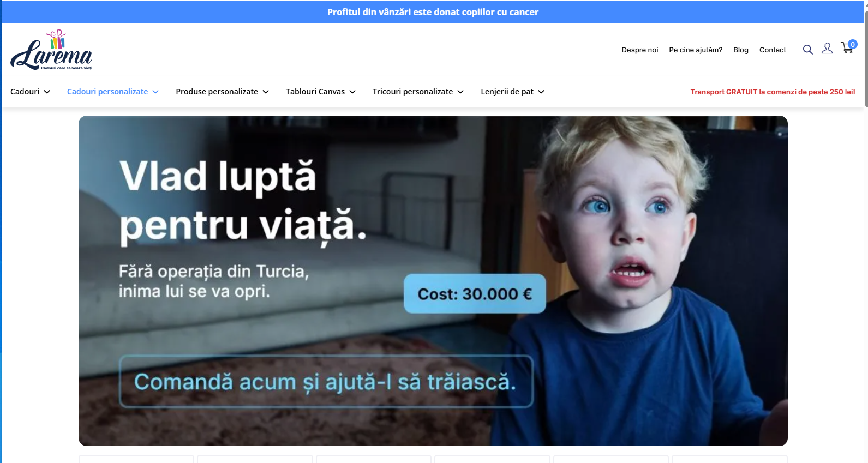Go to the Blog page
Viewport: 868px width, 463px height.
pos(741,50)
